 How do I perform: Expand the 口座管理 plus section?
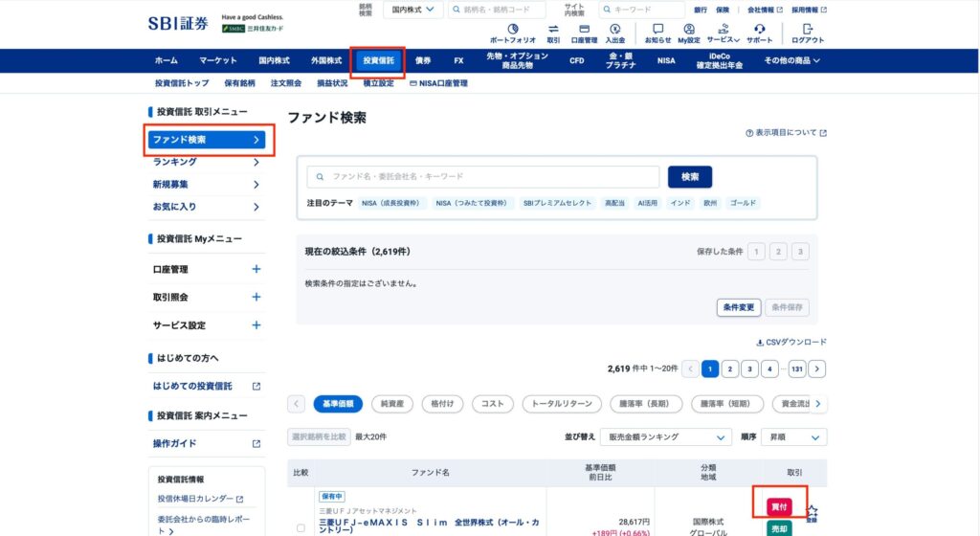pyautogui.click(x=256, y=269)
